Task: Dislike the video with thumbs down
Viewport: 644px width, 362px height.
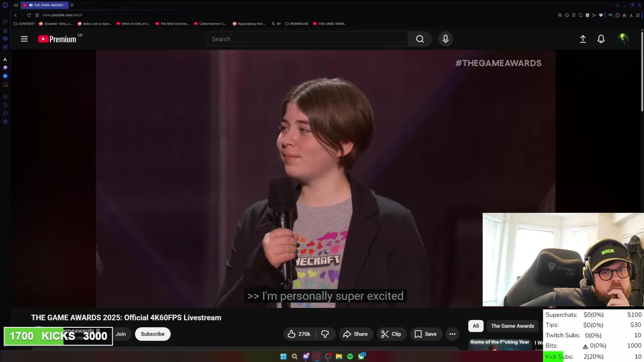Action: click(x=325, y=334)
